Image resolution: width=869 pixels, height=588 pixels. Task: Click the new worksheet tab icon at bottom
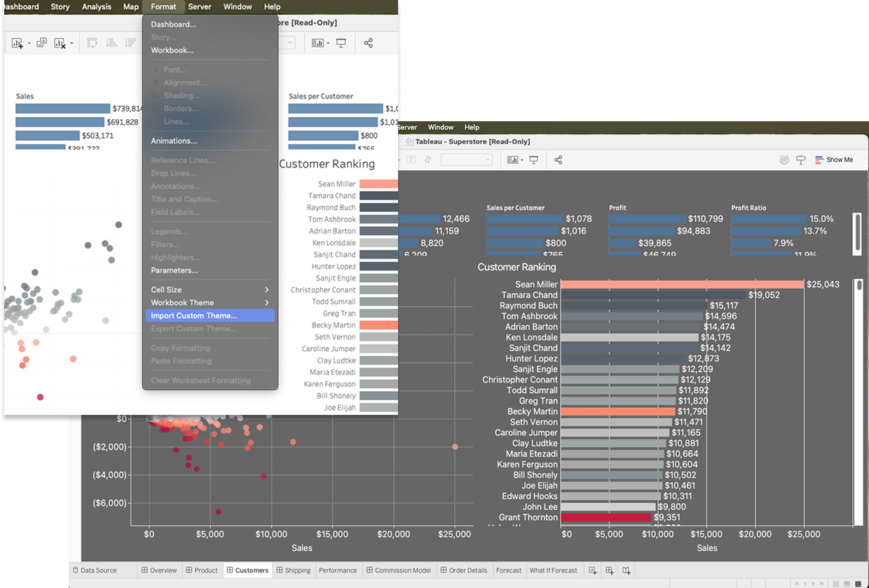(593, 570)
